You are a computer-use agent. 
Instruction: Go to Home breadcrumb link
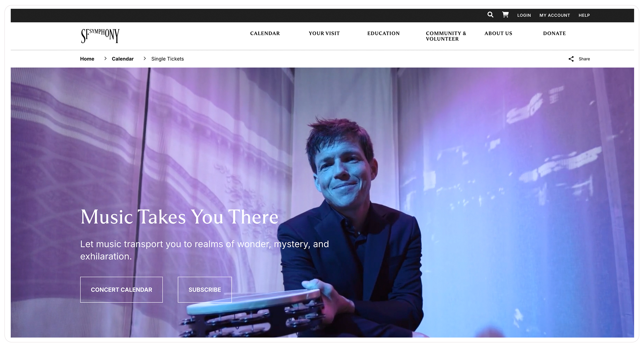pyautogui.click(x=87, y=59)
